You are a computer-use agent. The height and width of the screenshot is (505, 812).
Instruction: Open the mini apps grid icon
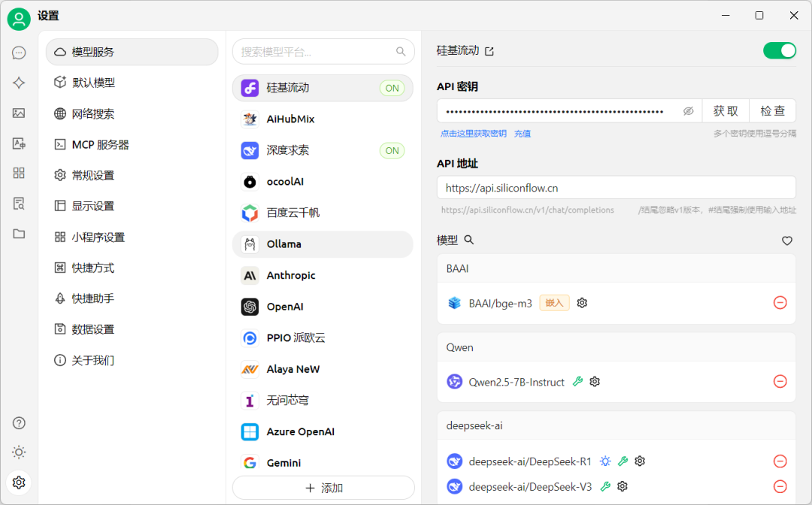(x=19, y=173)
